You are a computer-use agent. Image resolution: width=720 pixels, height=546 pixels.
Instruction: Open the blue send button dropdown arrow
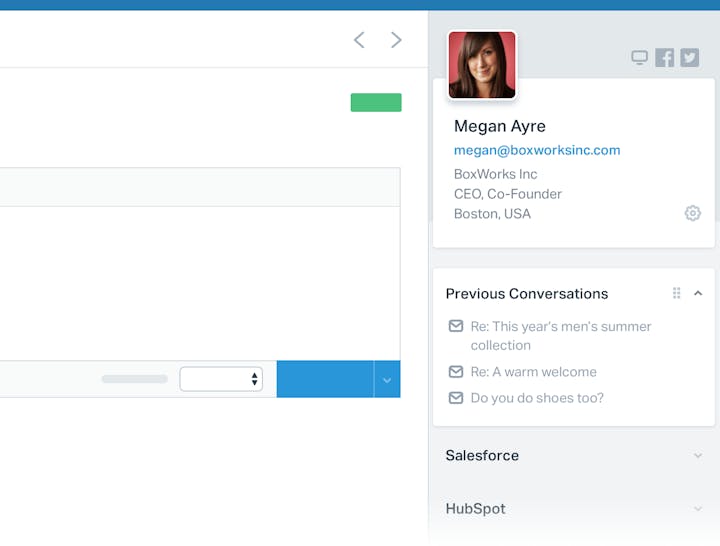387,380
